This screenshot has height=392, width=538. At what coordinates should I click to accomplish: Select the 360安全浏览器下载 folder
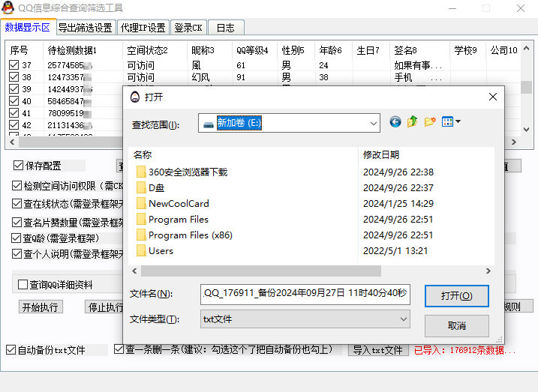[187, 172]
